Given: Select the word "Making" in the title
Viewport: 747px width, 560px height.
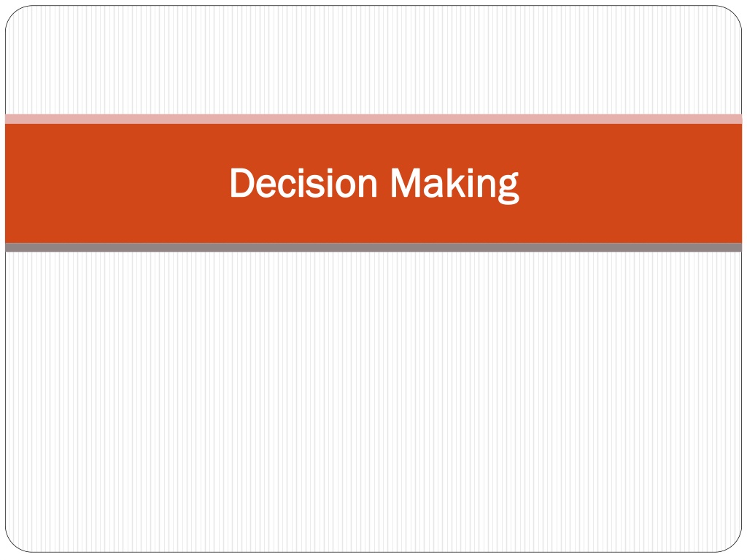Looking at the screenshot, I should [455, 185].
